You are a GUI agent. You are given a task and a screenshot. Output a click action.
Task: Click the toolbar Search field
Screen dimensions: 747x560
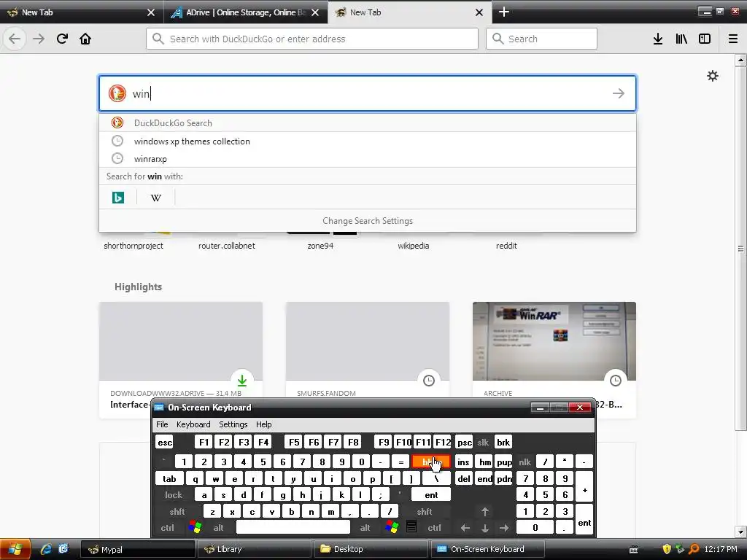(x=541, y=39)
